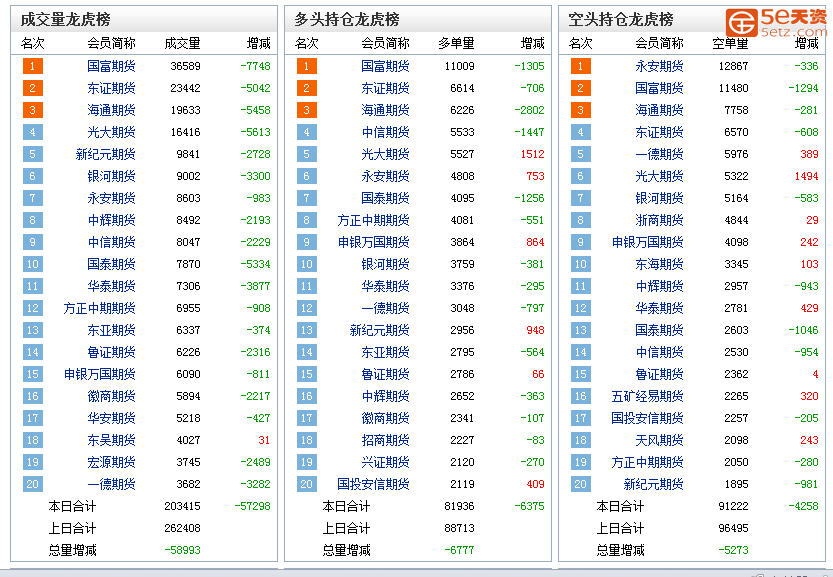Open 东海期货 link in 空头持仓龙虎榜 table
Image resolution: width=833 pixels, height=577 pixels.
(x=659, y=264)
